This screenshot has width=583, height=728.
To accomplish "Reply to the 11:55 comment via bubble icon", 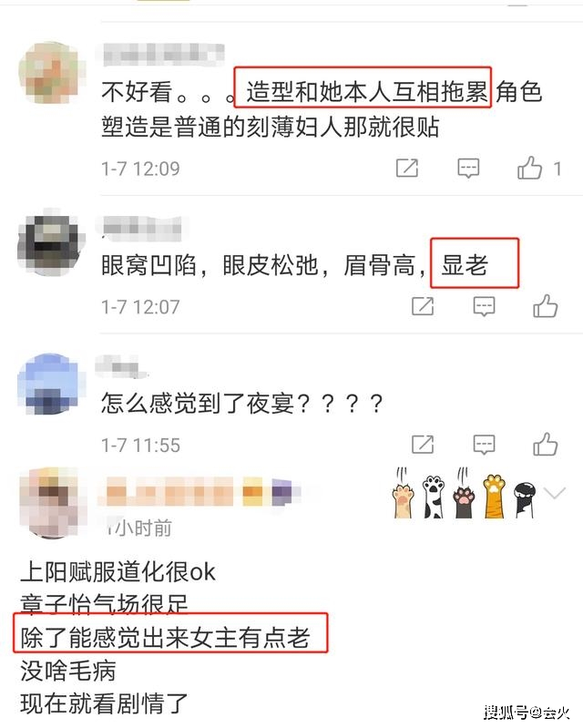I will tap(484, 445).
